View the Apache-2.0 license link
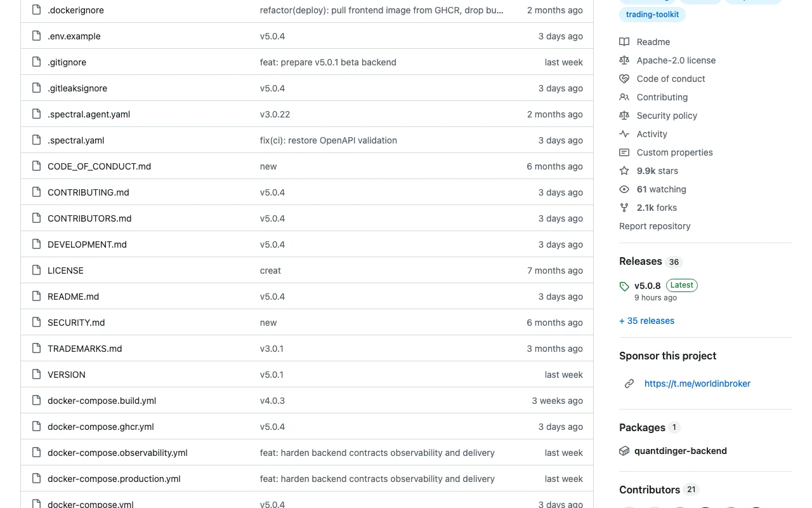The image size is (812, 508). 676,60
